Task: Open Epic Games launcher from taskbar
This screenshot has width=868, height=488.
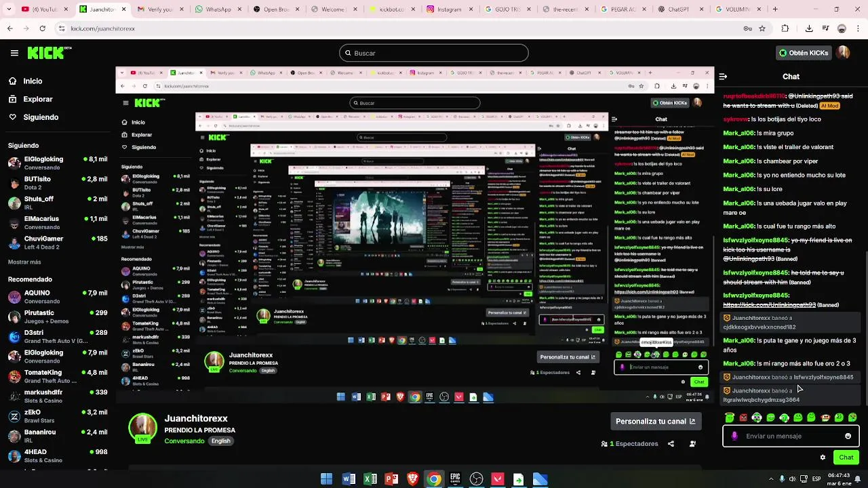Action: tap(455, 479)
